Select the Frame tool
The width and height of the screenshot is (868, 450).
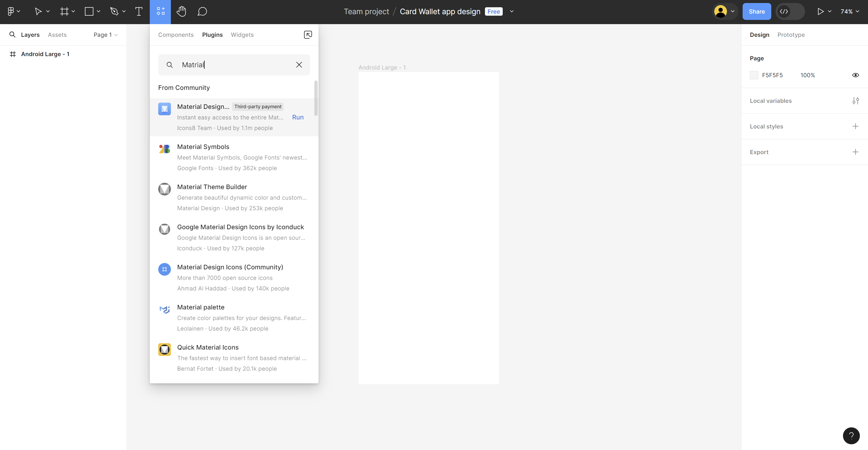64,11
